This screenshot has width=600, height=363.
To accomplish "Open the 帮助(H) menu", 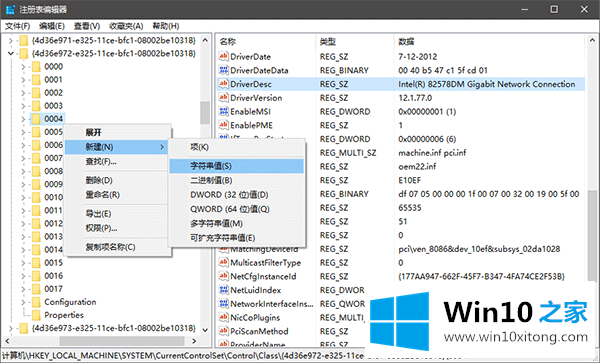I will pos(166,26).
